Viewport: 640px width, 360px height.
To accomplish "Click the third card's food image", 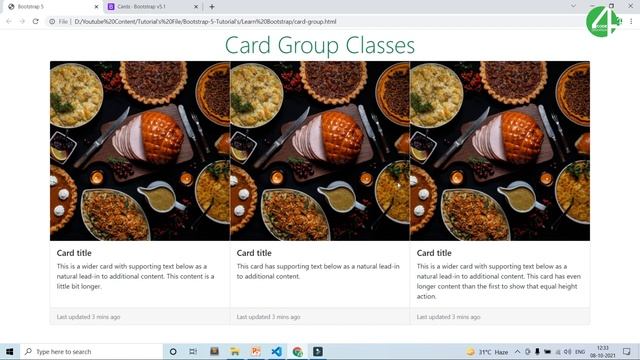I will click(x=500, y=151).
